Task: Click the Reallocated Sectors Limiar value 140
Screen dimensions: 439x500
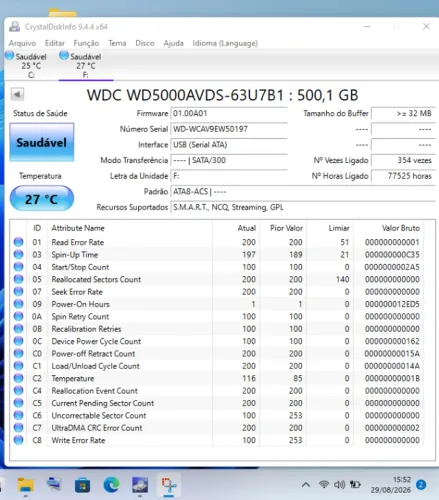Action: tap(343, 279)
